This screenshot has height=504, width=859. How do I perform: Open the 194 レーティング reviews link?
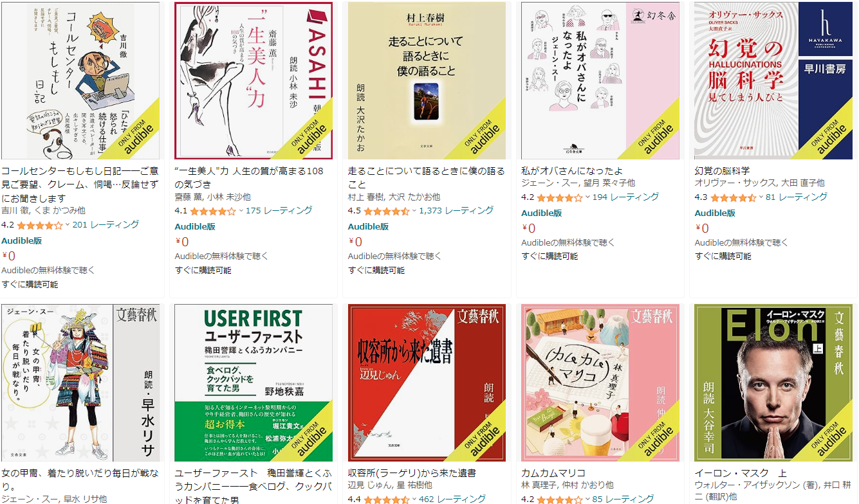pos(625,197)
